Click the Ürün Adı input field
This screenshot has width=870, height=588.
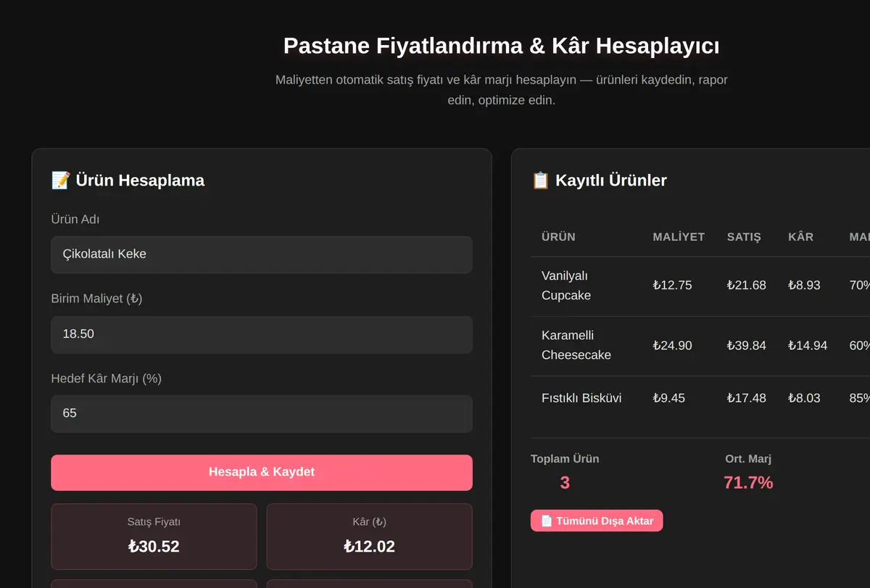[262, 254]
